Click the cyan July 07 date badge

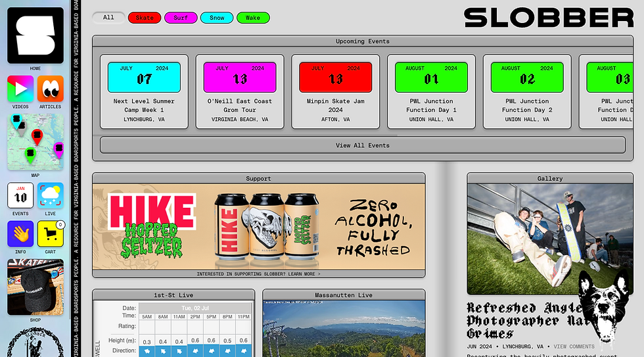[x=144, y=77]
